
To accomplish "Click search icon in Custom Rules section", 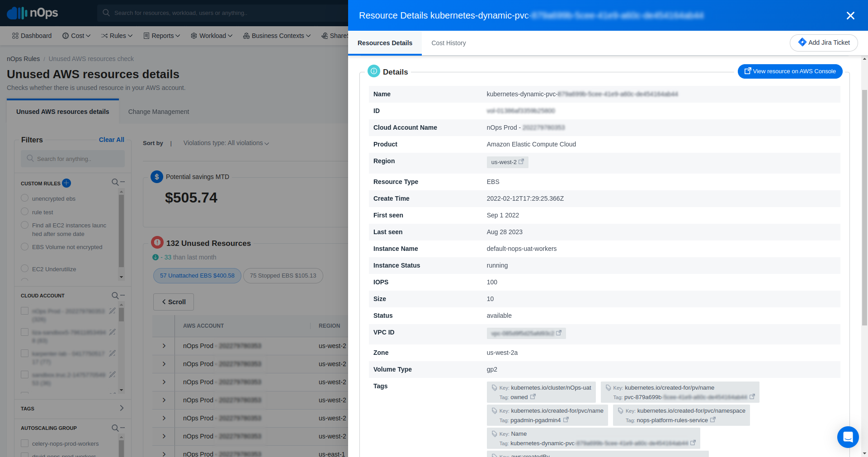I will 115,182.
